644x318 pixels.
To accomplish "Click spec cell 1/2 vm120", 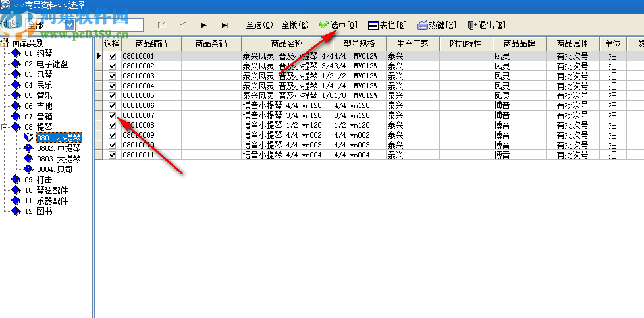I will [x=360, y=125].
